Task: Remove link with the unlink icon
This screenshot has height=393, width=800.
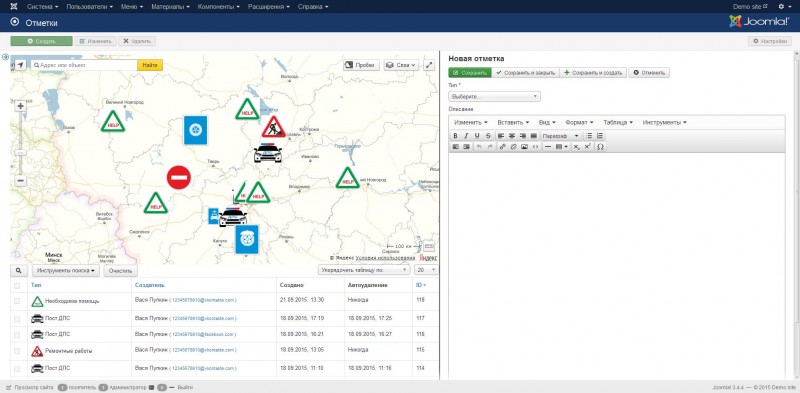Action: tap(513, 146)
